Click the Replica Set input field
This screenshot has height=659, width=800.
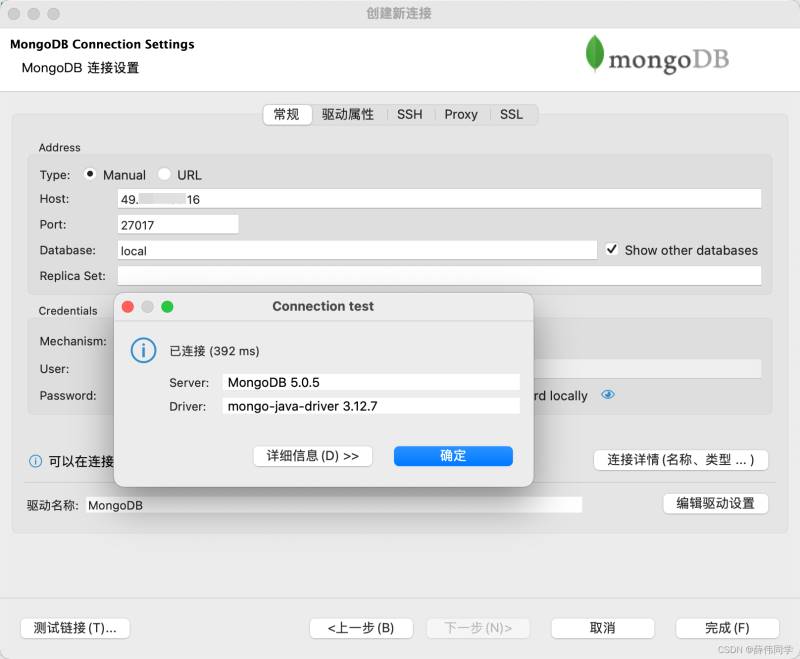coord(439,276)
